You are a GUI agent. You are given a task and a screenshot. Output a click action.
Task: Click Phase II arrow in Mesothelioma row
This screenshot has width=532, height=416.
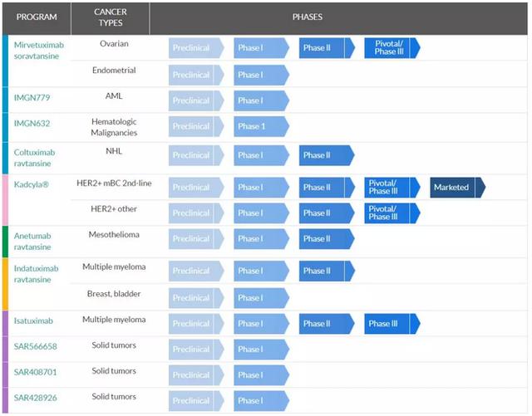[324, 239]
